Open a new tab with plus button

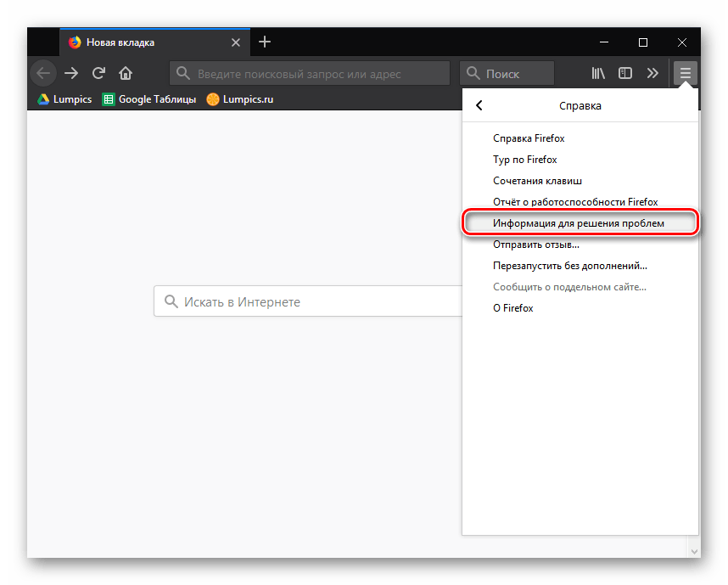(x=265, y=42)
